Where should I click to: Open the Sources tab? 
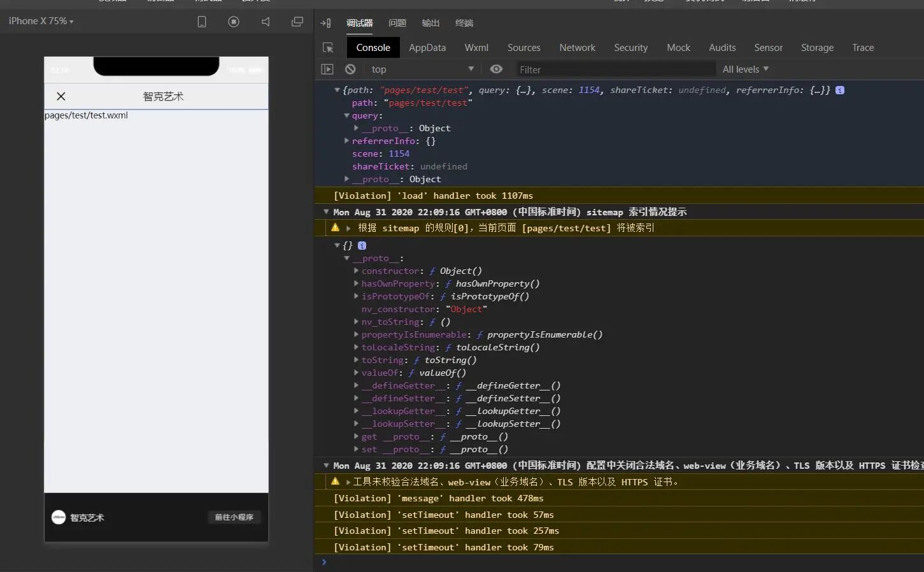[x=524, y=48]
